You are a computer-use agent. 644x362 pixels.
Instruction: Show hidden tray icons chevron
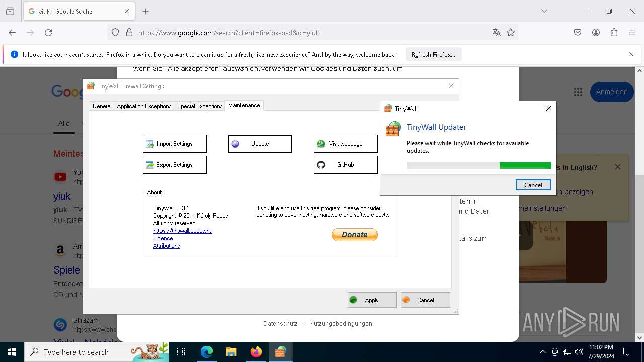pyautogui.click(x=542, y=352)
